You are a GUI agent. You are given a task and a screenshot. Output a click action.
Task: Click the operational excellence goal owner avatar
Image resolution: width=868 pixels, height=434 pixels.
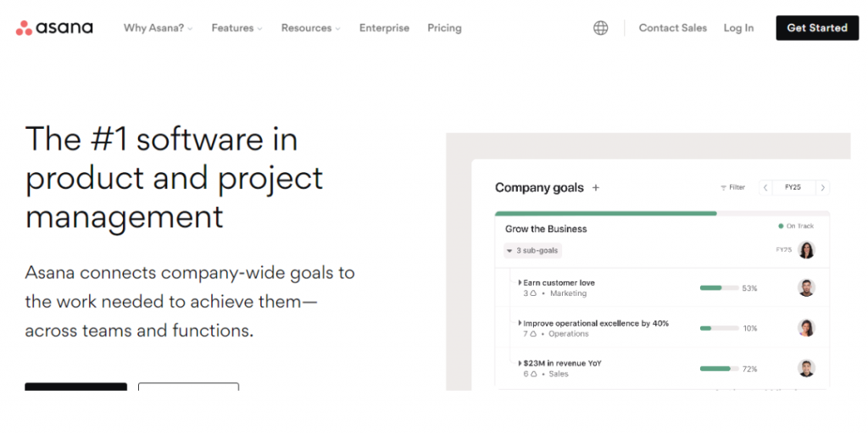point(806,328)
